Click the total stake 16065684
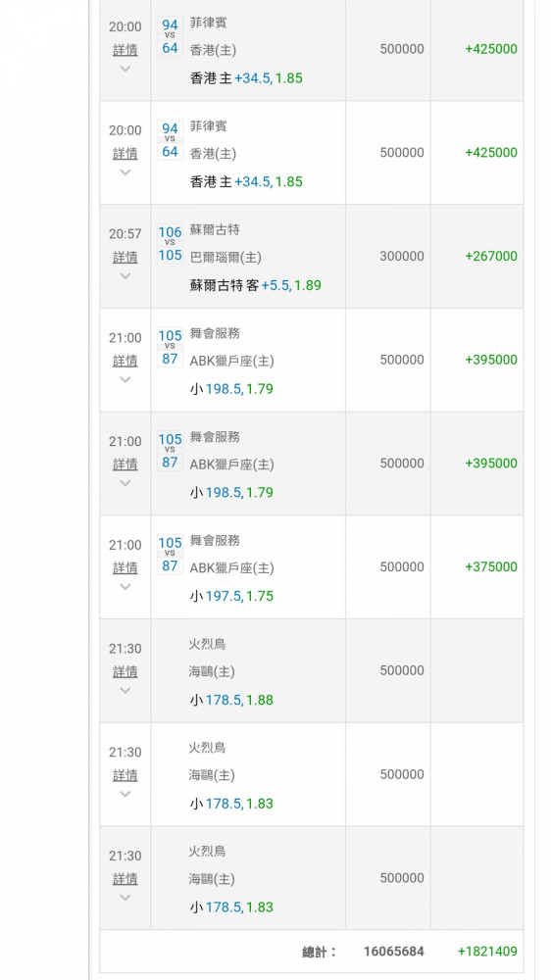 point(393,952)
